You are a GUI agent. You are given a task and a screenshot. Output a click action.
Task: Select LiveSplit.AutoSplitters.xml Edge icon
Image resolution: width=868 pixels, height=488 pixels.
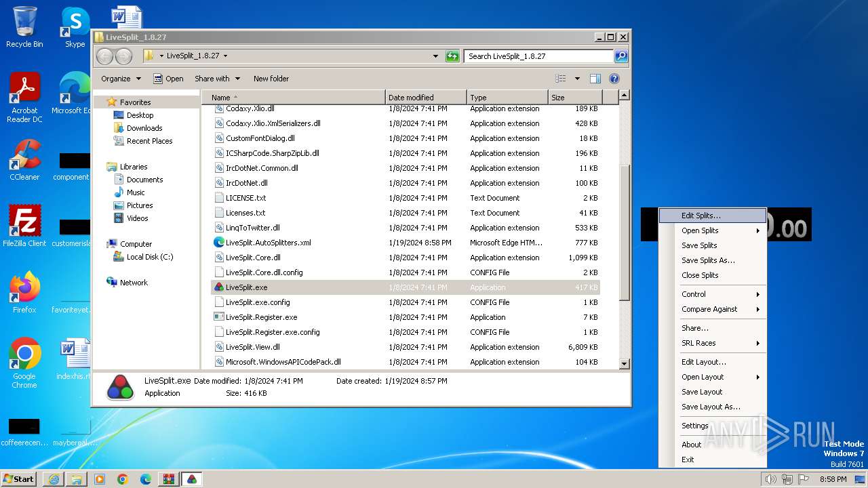219,243
